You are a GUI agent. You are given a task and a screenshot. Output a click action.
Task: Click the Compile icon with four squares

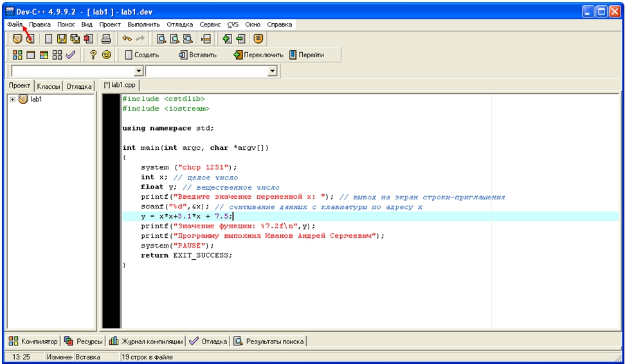pos(17,55)
